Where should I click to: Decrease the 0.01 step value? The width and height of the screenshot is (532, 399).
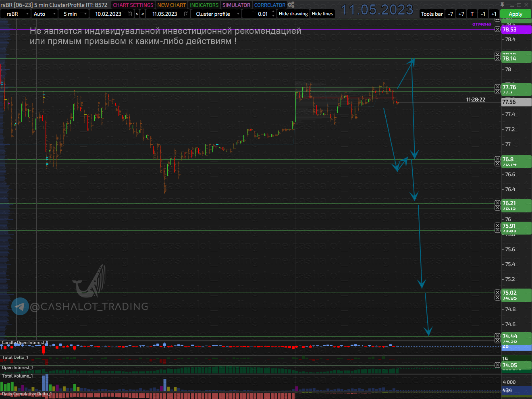coord(273,16)
